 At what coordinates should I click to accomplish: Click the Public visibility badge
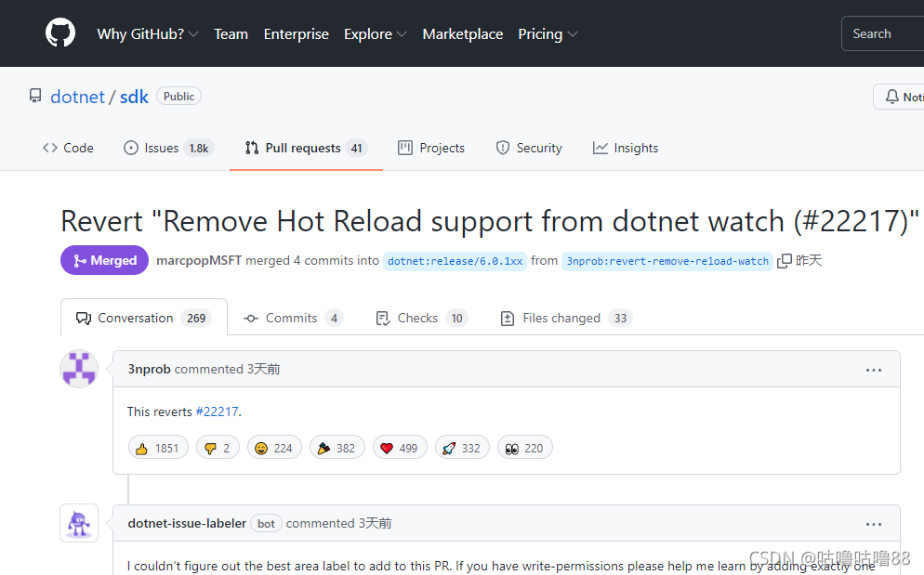point(178,96)
